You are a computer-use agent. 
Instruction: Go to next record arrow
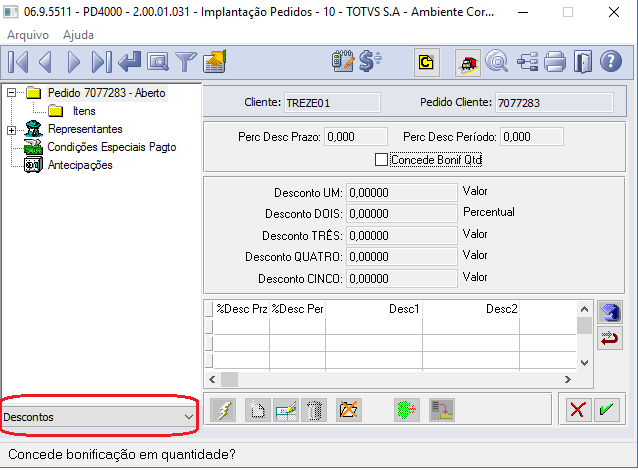[73, 63]
